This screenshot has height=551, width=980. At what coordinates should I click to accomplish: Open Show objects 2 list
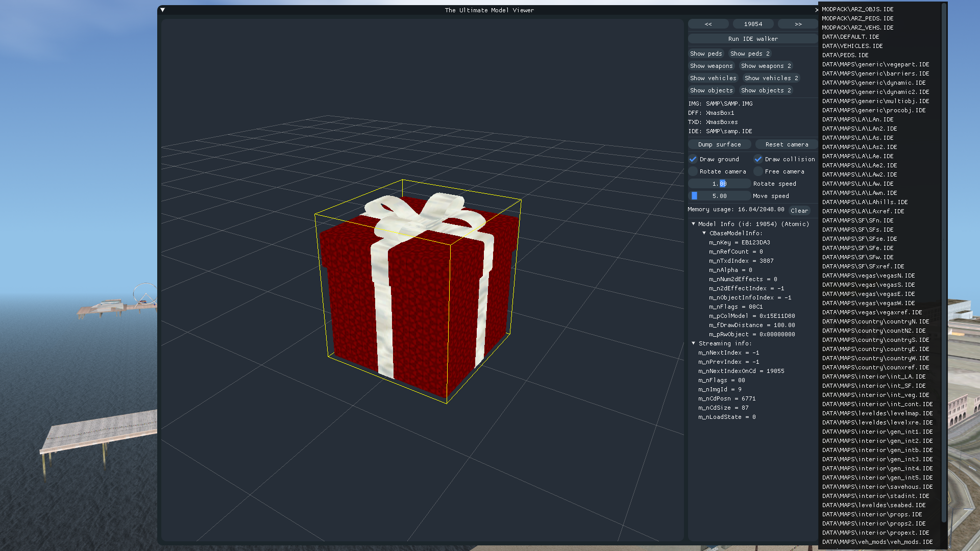coord(766,90)
